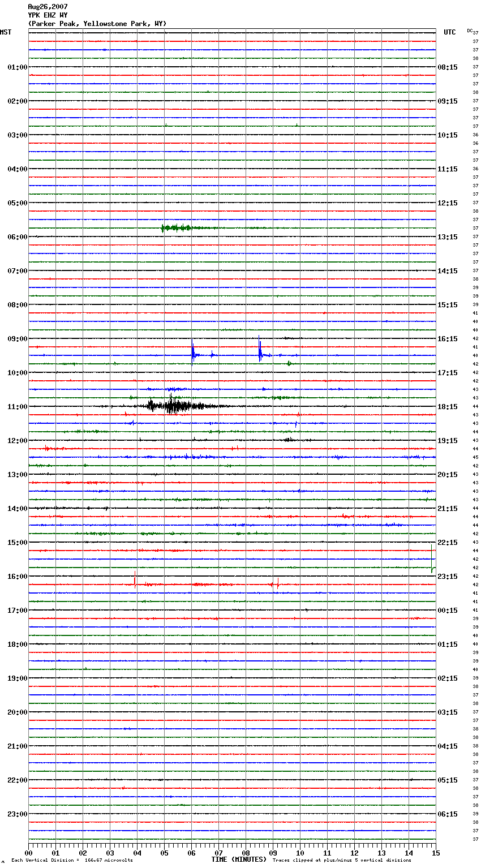Click the "13:15" UTC time label
This screenshot has height=868, width=481.
pos(448,237)
